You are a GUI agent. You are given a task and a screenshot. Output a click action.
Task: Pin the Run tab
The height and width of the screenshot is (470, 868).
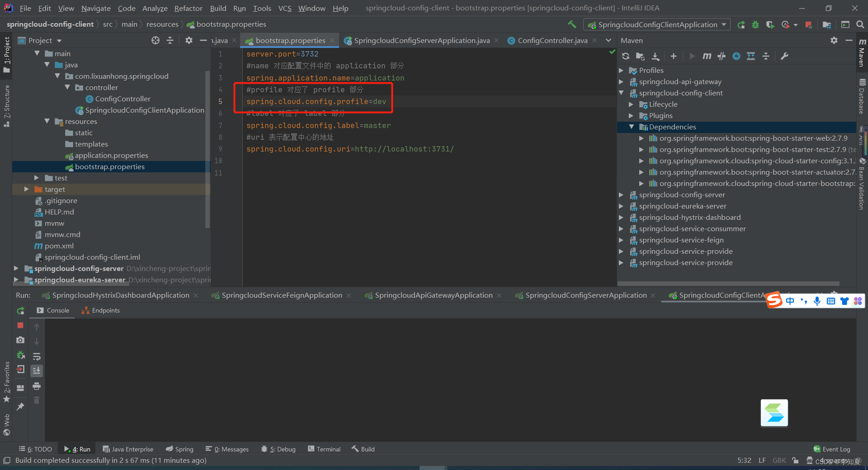[20, 407]
